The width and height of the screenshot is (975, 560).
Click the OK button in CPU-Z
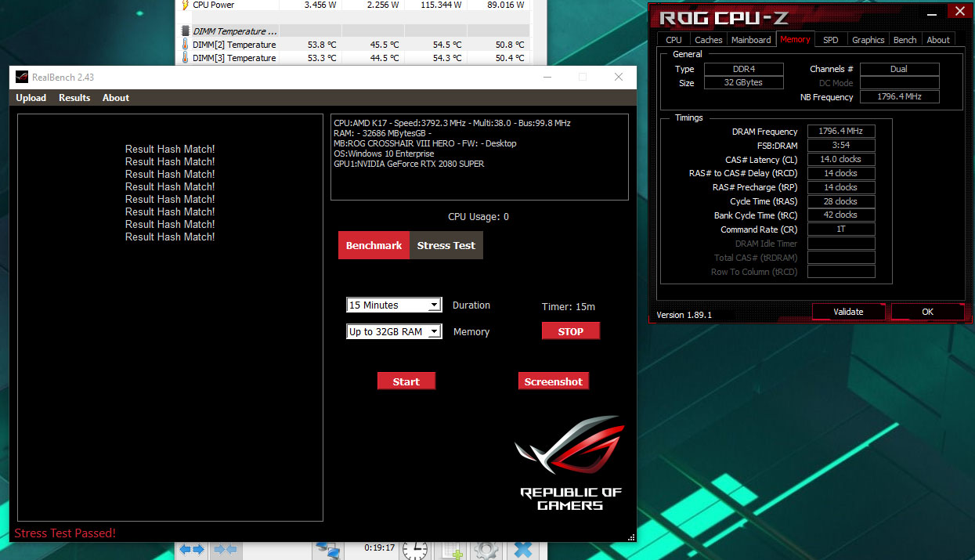click(x=927, y=312)
